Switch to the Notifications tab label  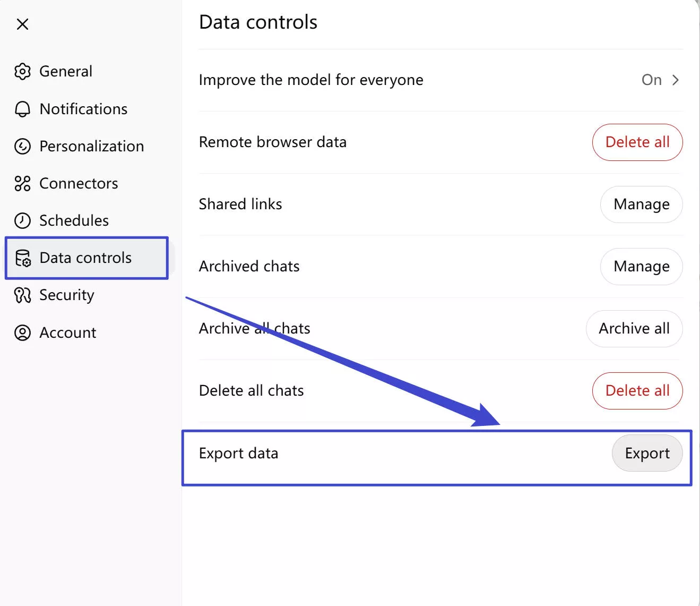[83, 109]
